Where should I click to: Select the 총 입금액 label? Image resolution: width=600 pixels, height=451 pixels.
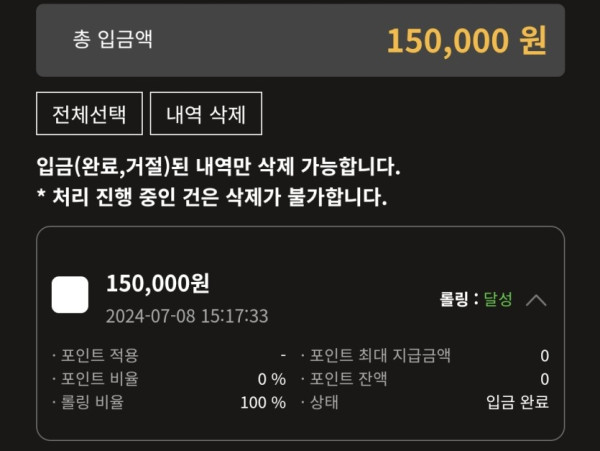[112, 39]
